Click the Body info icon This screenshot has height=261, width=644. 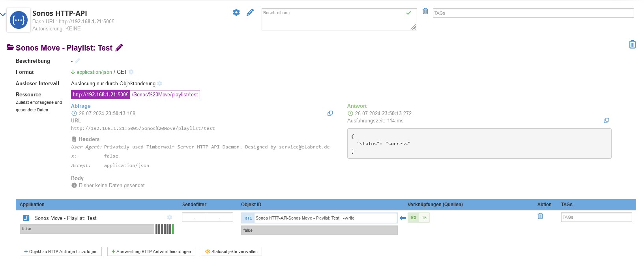pos(74,185)
